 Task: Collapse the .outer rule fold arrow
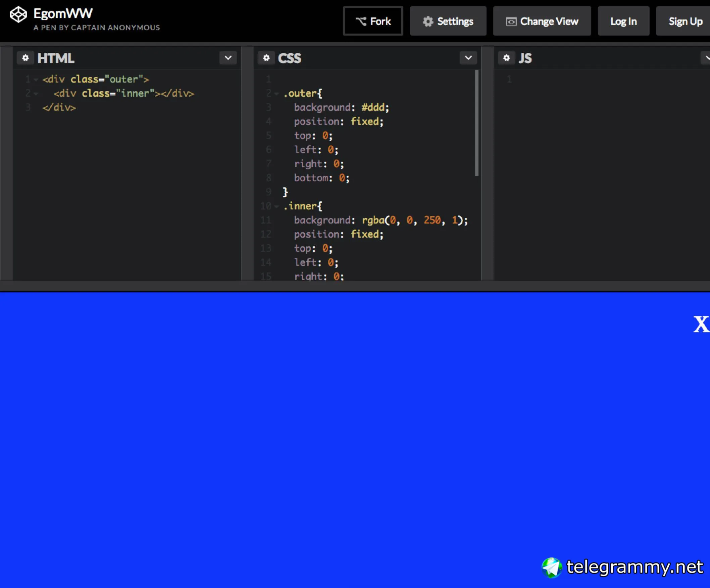click(276, 94)
